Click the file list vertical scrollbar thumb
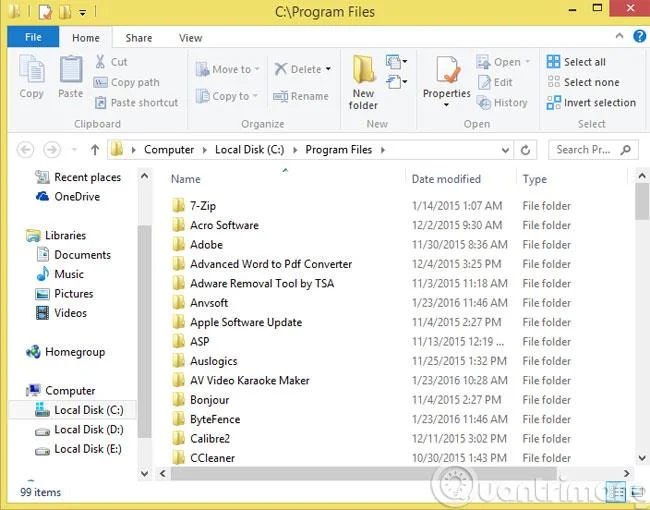The image size is (650, 510). [642, 202]
